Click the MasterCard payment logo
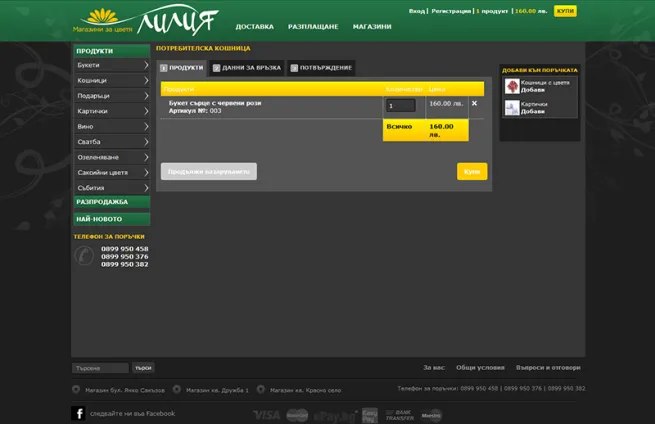The width and height of the screenshot is (655, 424). (x=297, y=415)
